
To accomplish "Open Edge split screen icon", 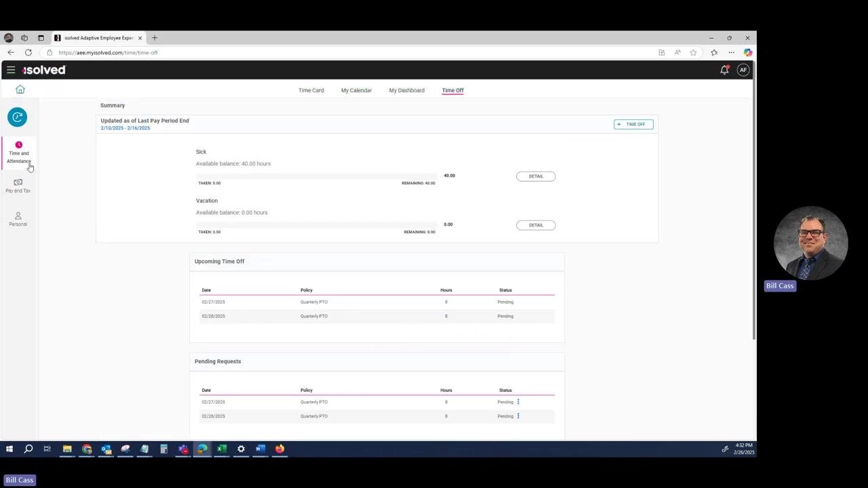I will click(x=661, y=52).
